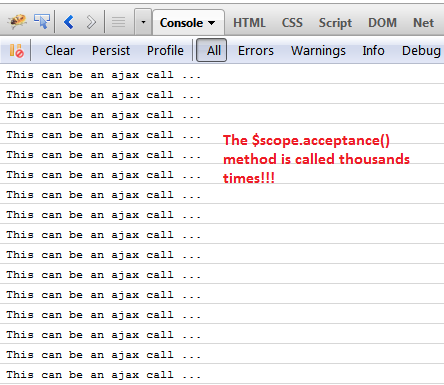444x385 pixels.
Task: Select the first ajax call log line
Action: (222, 75)
